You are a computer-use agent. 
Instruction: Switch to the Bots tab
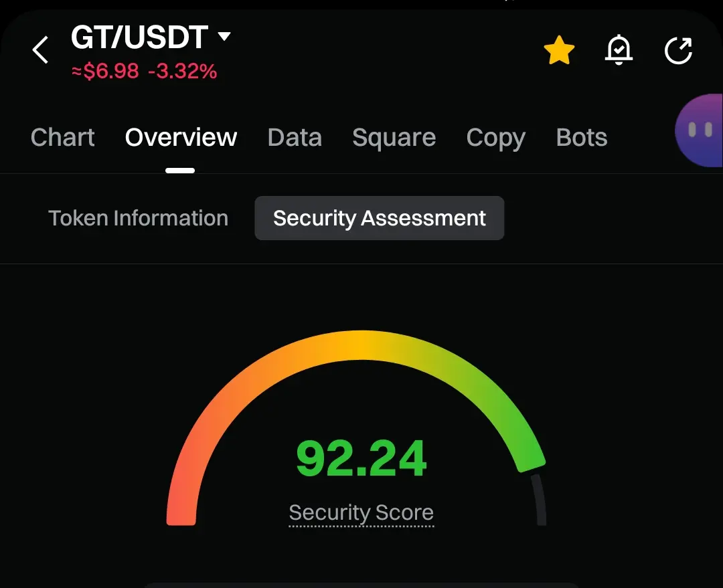pos(582,137)
